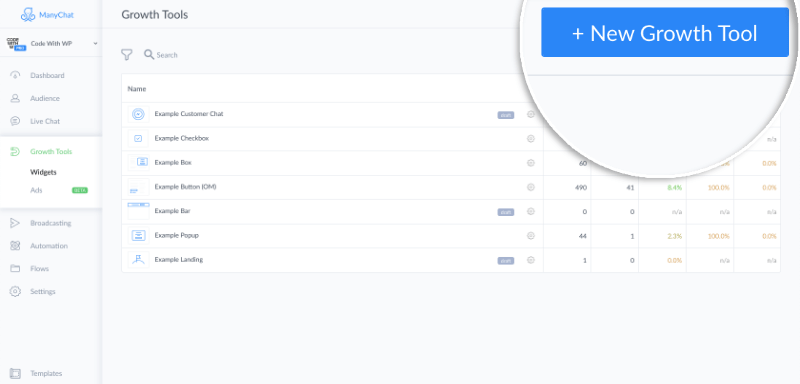Viewport: 800px width, 384px height.
Task: Click draft badge on Example Bar
Action: coord(506,212)
